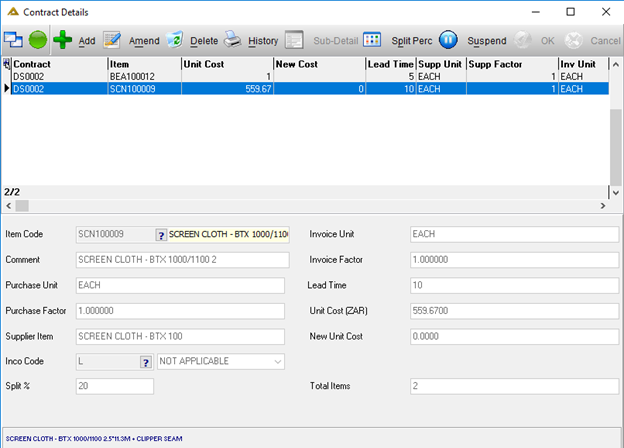Click the lead time 10 cell in grid

[391, 89]
